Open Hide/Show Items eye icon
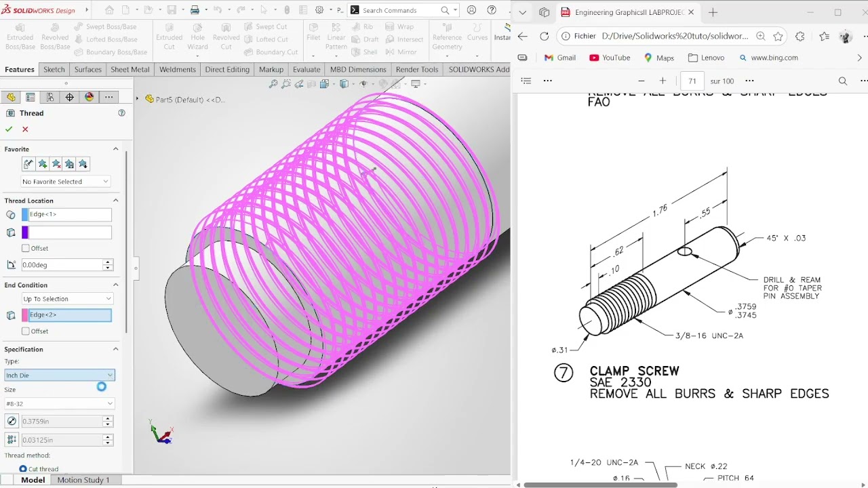868x488 pixels. 364,84
